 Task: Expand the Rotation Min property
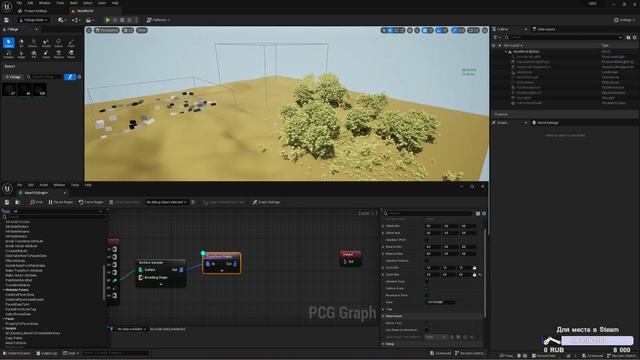[x=383, y=247]
